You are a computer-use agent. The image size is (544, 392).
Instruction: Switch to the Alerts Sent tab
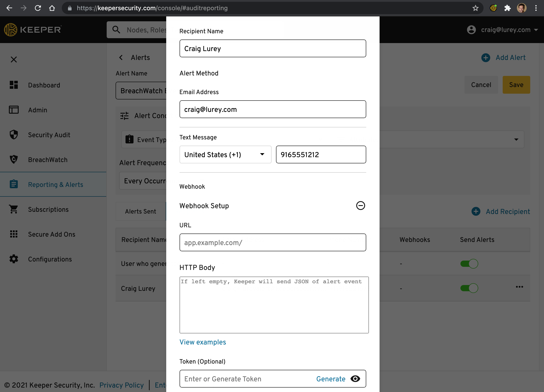[x=141, y=211]
